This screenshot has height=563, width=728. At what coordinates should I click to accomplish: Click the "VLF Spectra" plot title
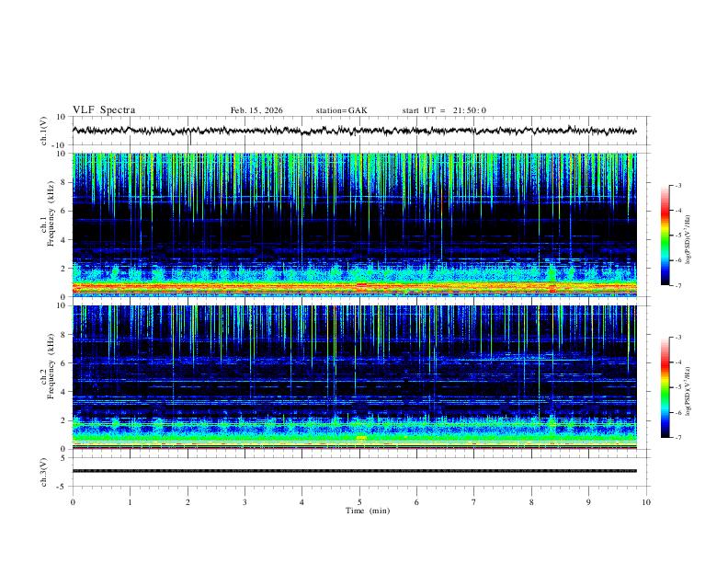point(104,110)
